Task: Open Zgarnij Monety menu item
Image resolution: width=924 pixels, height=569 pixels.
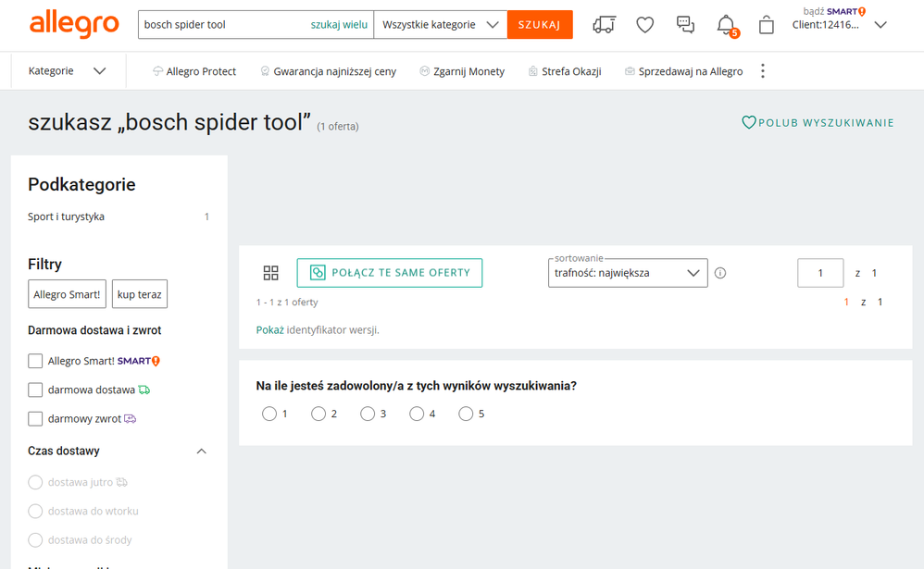Action: (x=469, y=71)
